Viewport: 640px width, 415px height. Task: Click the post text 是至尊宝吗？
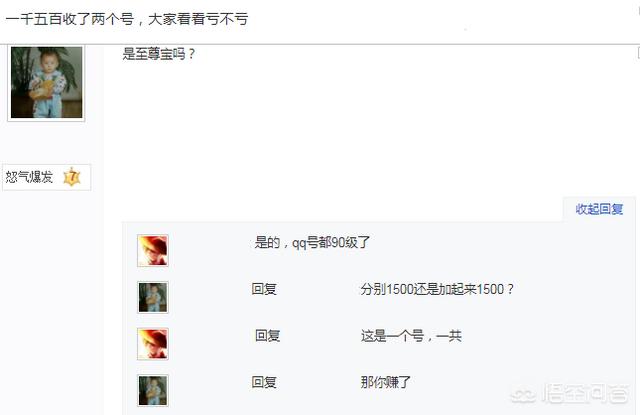[159, 54]
